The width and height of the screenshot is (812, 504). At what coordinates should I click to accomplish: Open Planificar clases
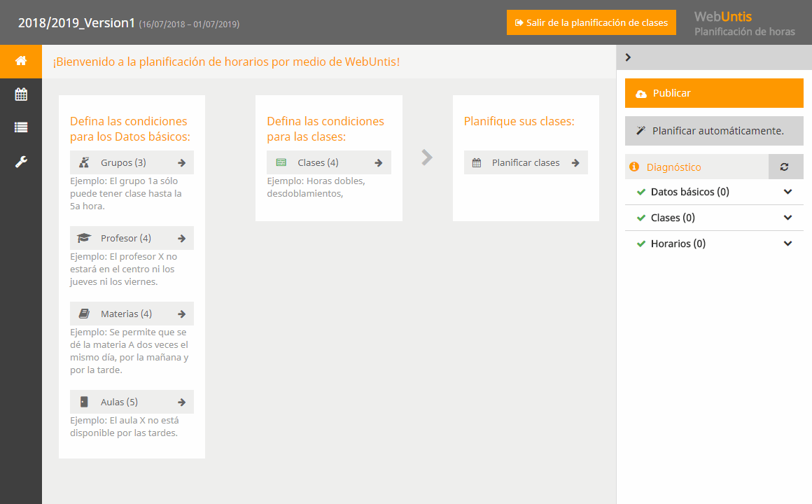click(x=526, y=162)
